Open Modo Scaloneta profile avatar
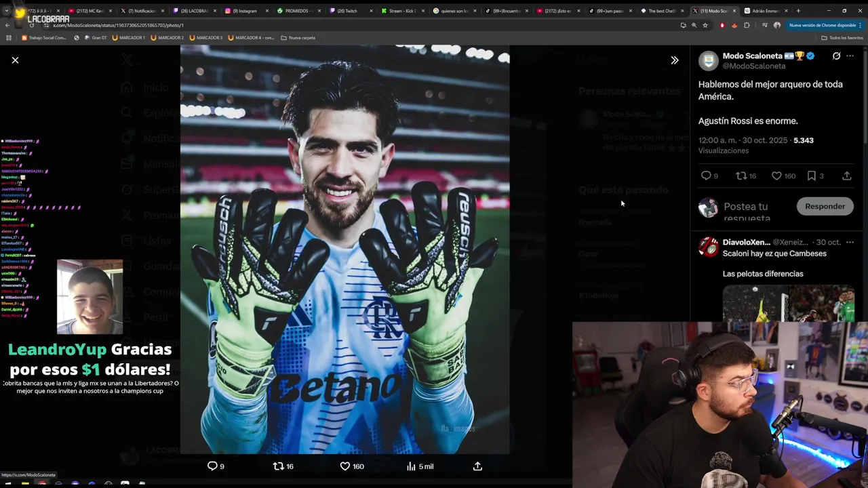868x488 pixels. [x=708, y=61]
